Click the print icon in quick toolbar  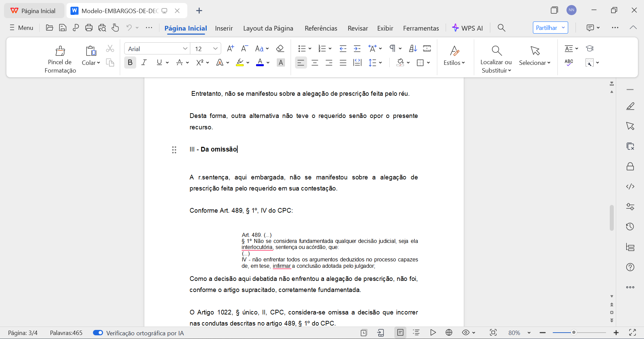(89, 28)
